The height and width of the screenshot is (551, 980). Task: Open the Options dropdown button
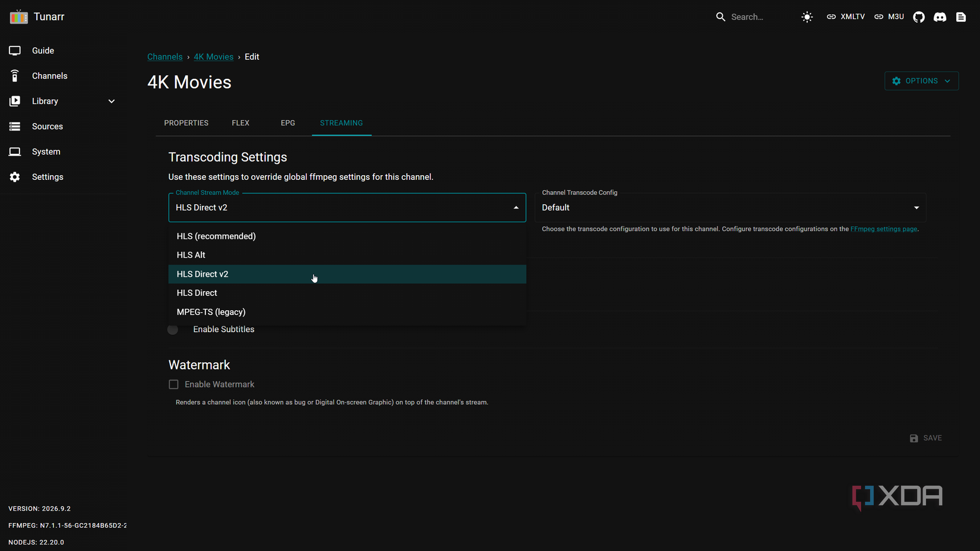tap(921, 81)
